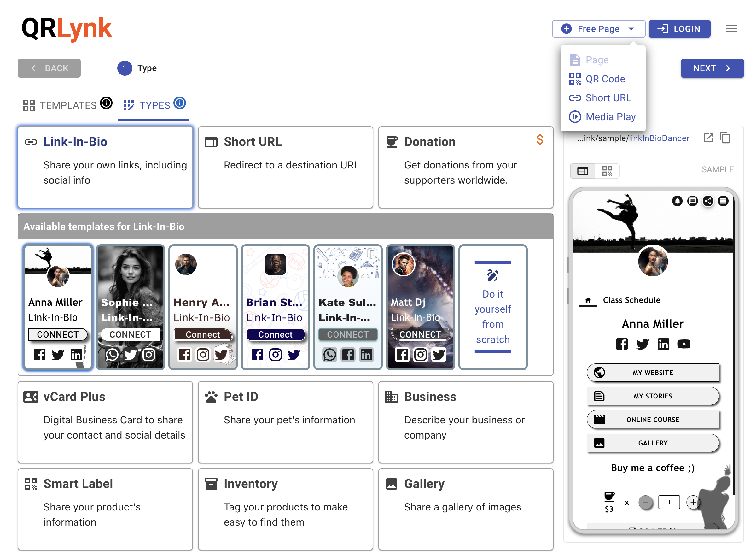This screenshot has width=756, height=554.
Task: Click the list menu icon in phone preview
Action: pyautogui.click(x=723, y=201)
